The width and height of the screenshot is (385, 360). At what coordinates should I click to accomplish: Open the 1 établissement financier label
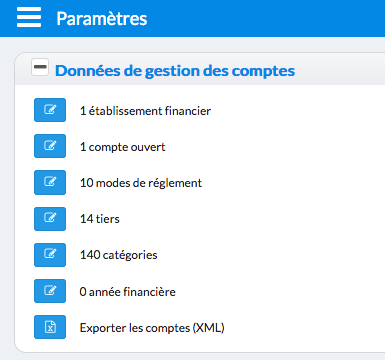pos(145,111)
